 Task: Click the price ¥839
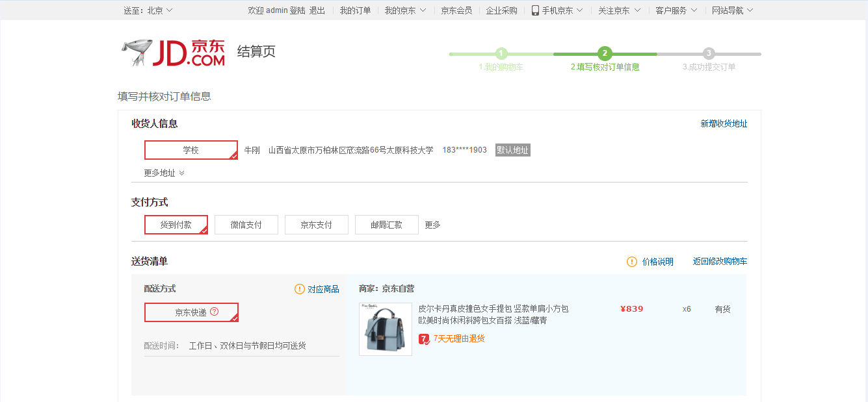[632, 308]
